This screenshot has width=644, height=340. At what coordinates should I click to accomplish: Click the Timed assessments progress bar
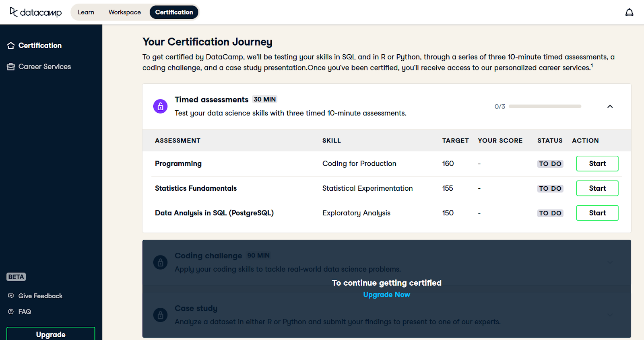545,106
